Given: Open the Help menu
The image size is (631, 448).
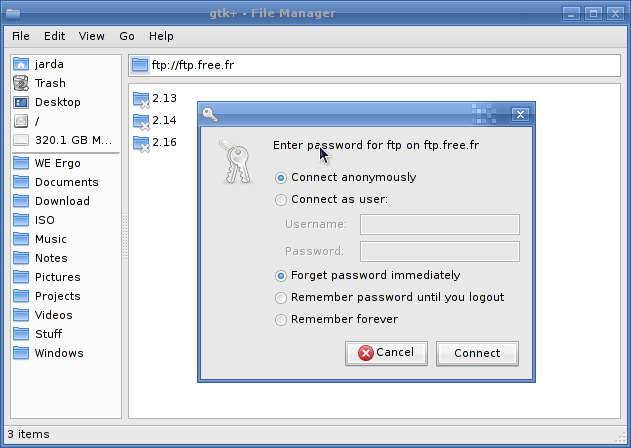Looking at the screenshot, I should tap(161, 36).
